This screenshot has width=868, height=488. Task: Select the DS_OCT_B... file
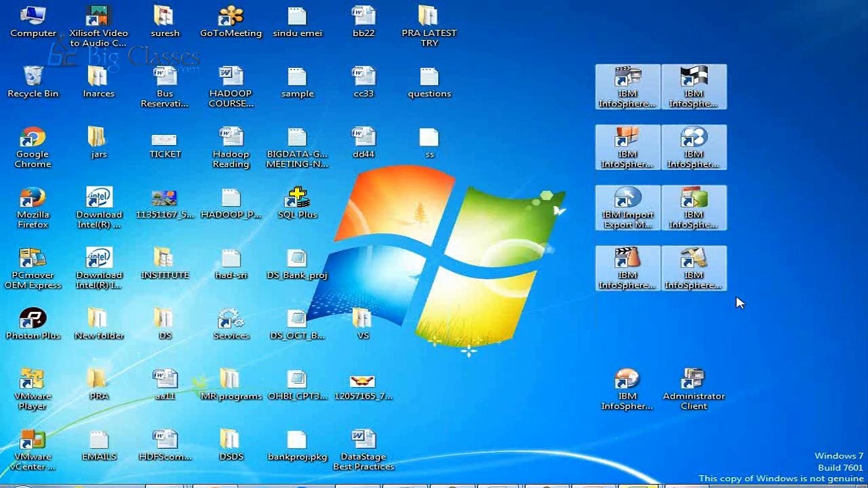click(297, 324)
